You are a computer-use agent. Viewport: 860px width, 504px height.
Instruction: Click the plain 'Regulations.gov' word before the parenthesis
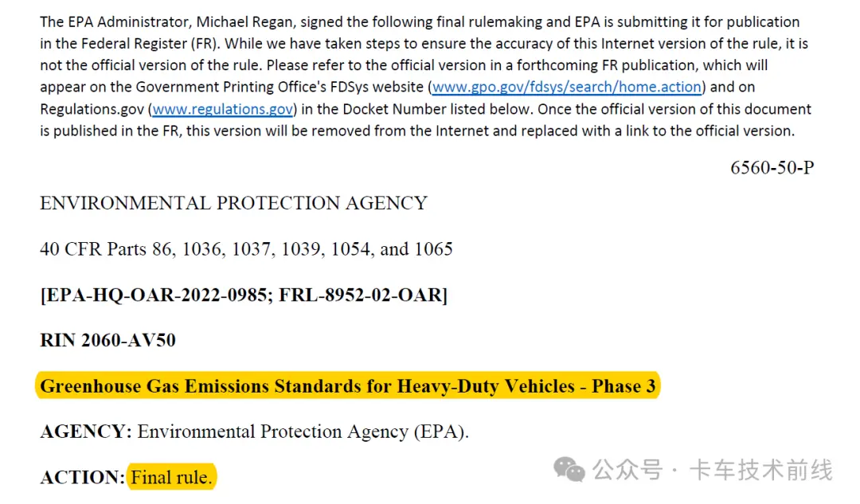[92, 109]
